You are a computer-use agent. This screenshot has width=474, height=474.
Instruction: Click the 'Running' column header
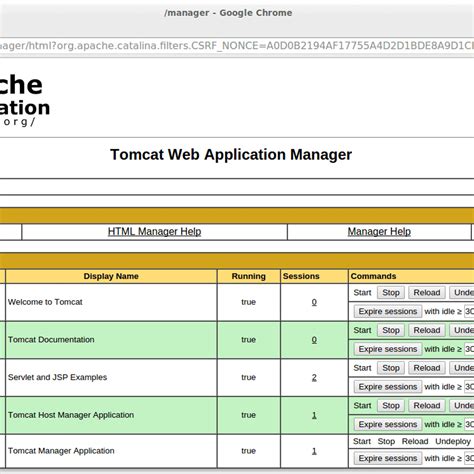[249, 276]
